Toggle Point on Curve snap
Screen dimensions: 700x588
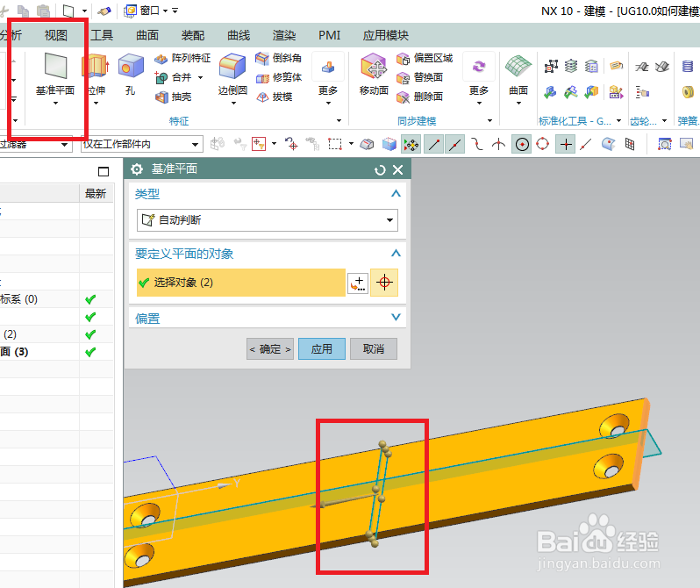click(x=586, y=144)
